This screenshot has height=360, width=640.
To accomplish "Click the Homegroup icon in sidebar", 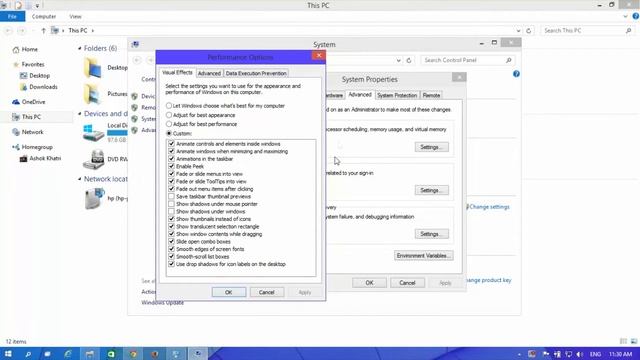I will tap(16, 147).
